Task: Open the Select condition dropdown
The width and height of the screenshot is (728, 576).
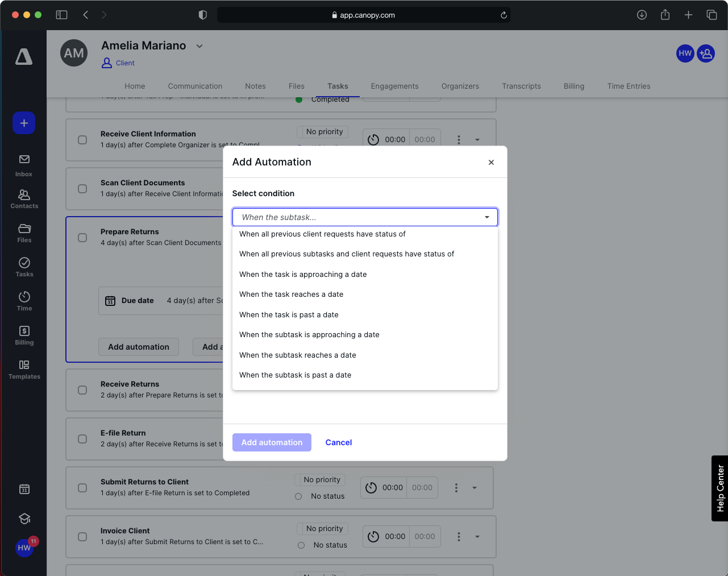Action: pyautogui.click(x=364, y=217)
